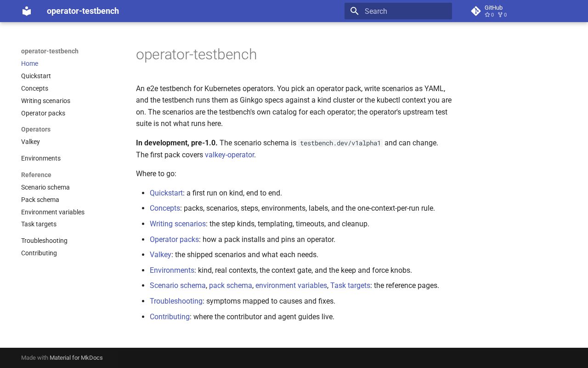Follow the Quickstart link in the list
The image size is (588, 368).
[166, 193]
